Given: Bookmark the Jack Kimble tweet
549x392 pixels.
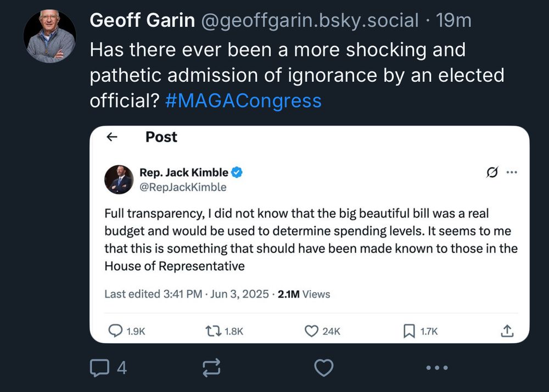Looking at the screenshot, I should pyautogui.click(x=409, y=331).
